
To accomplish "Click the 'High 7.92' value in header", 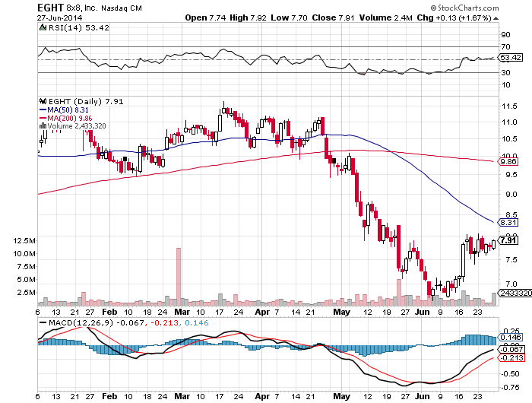I will click(x=248, y=17).
